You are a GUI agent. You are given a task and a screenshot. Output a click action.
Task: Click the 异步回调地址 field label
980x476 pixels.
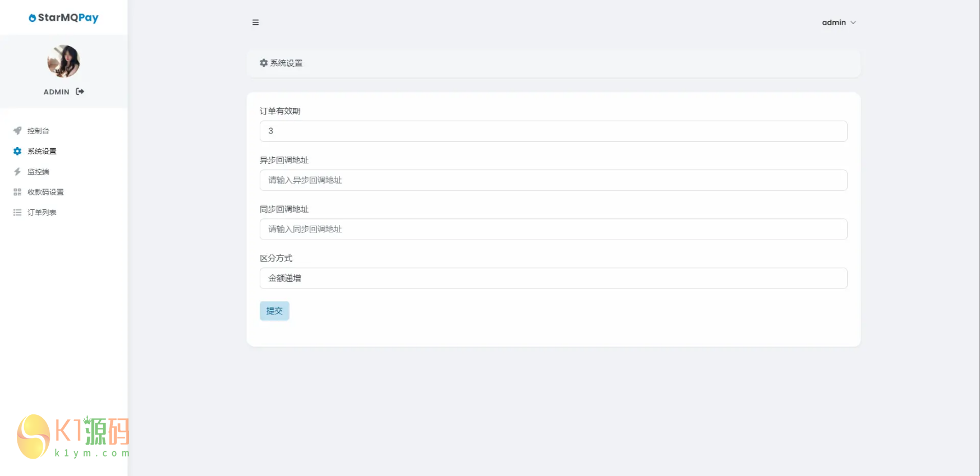(284, 160)
